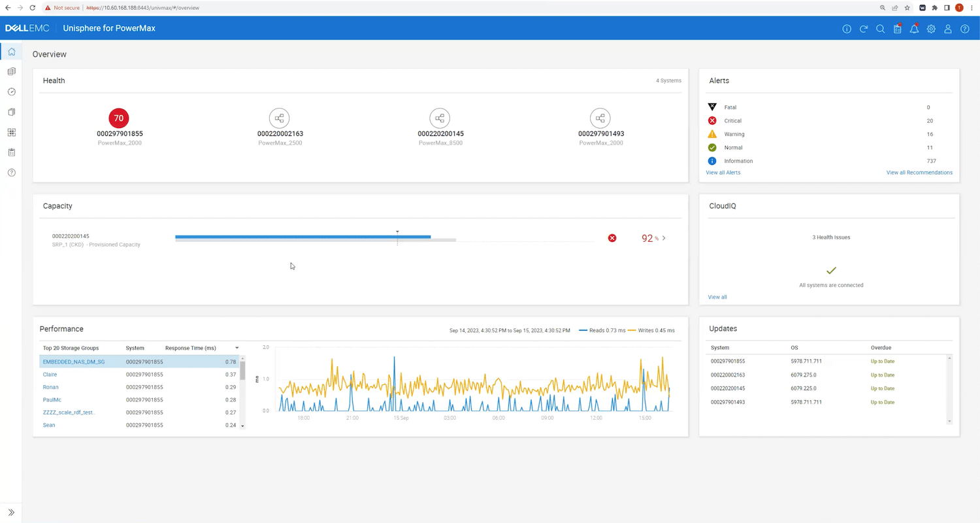Open View all Alerts link
This screenshot has height=523, width=980.
point(723,173)
